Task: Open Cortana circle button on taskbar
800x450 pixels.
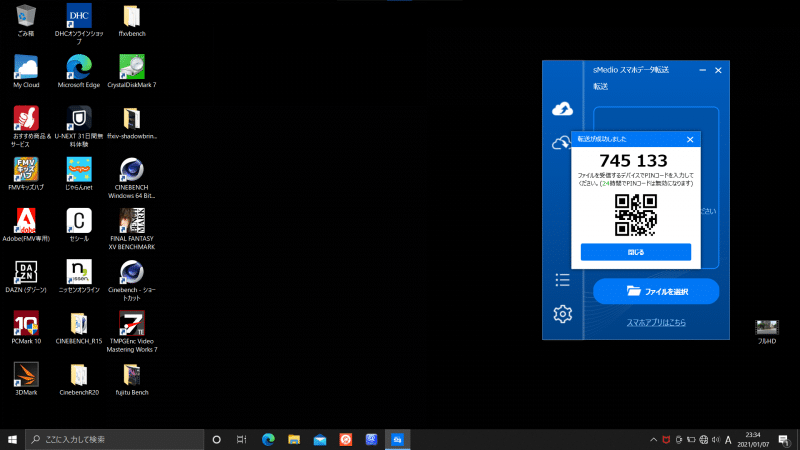Action: pyautogui.click(x=216, y=439)
